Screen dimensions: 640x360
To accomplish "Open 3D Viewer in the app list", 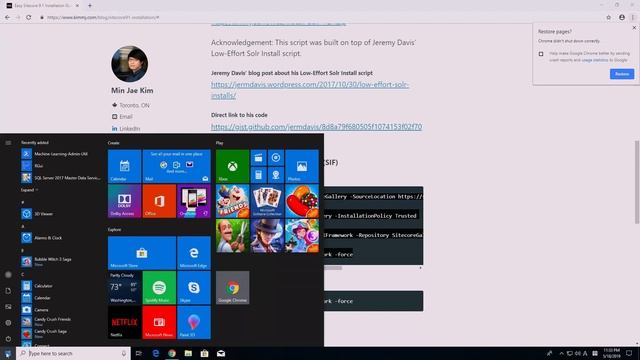I will [x=61, y=213].
